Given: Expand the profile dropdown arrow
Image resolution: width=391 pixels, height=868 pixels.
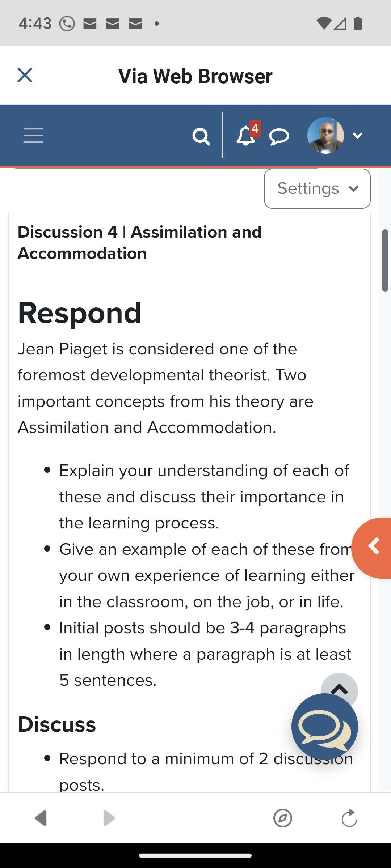Looking at the screenshot, I should point(358,136).
